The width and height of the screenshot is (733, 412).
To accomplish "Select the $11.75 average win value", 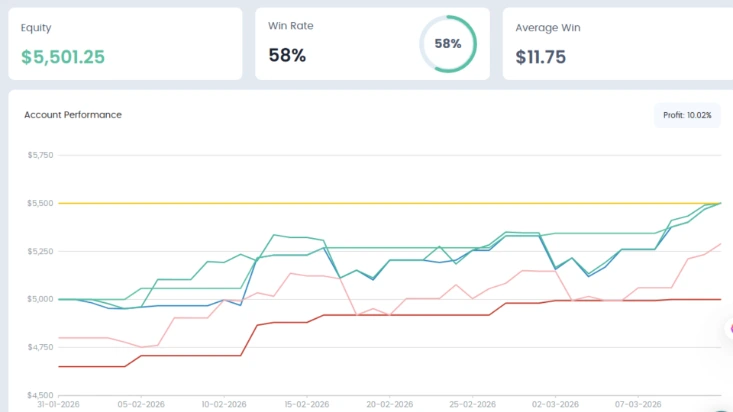I will click(541, 57).
